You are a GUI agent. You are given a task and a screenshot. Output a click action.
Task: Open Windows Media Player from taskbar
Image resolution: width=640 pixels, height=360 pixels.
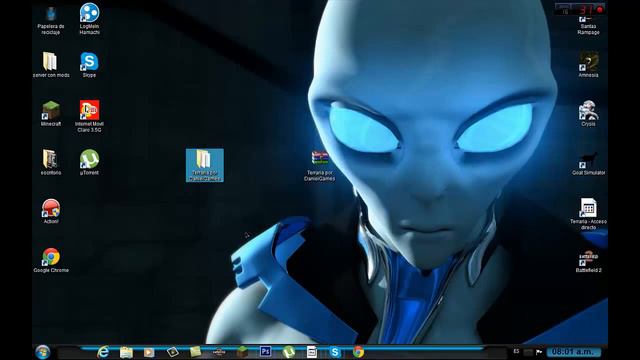[x=149, y=352]
